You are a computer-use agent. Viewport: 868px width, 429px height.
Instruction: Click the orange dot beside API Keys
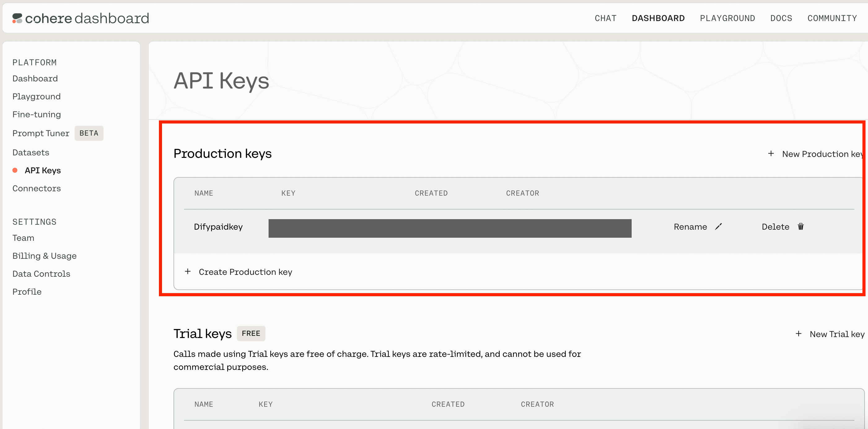coord(15,170)
